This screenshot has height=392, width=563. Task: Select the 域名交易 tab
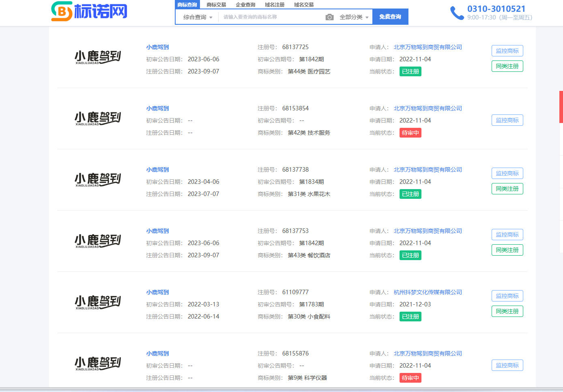pyautogui.click(x=304, y=5)
